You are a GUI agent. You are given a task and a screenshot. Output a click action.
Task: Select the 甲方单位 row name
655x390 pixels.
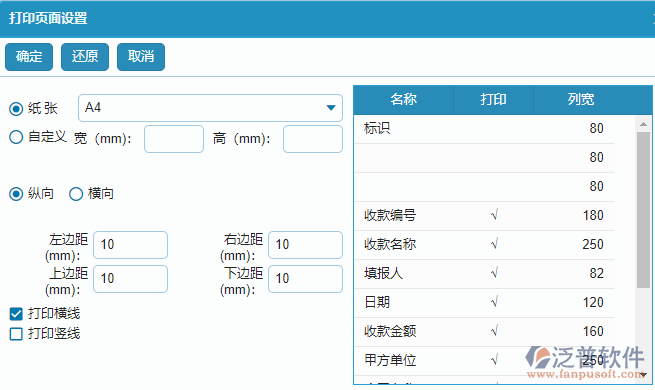tap(390, 360)
